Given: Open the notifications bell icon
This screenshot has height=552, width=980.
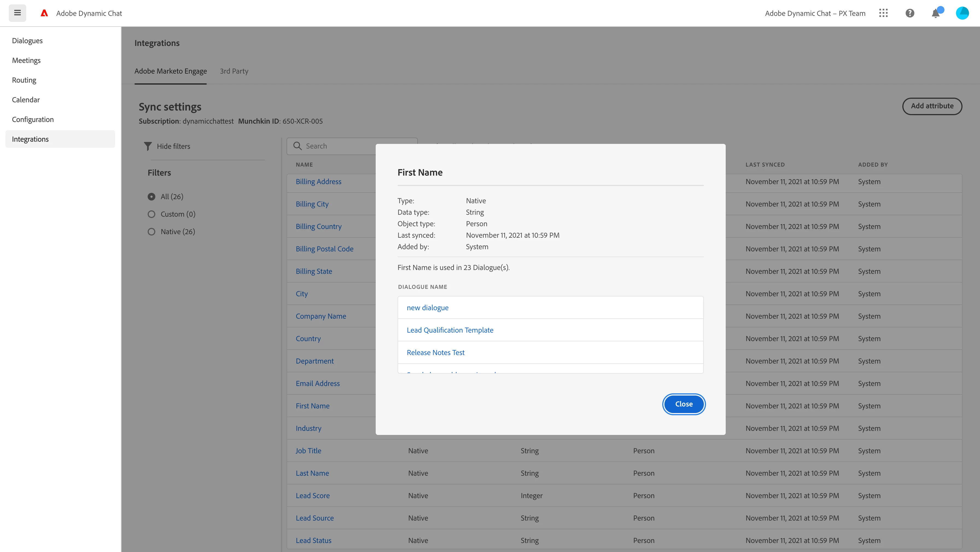Looking at the screenshot, I should click(x=935, y=14).
